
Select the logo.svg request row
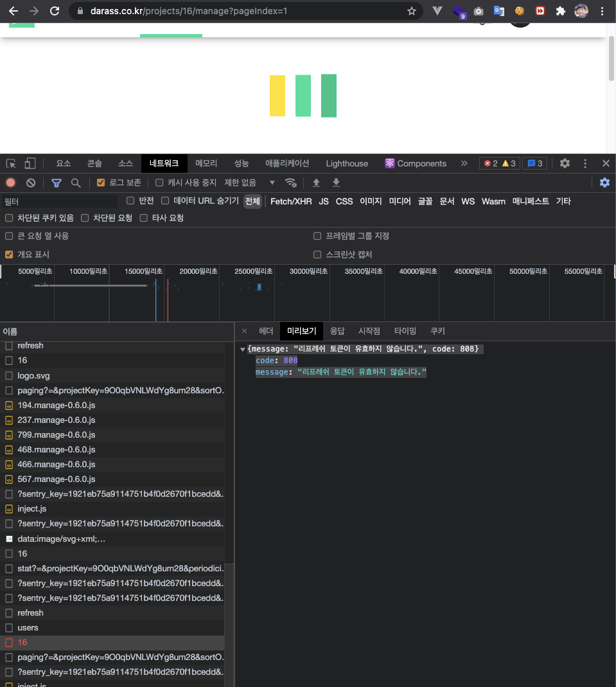click(x=112, y=376)
